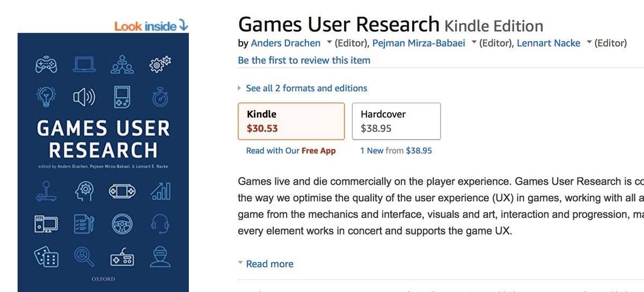
Task: Click the game controller icon on cover
Action: 46,64
